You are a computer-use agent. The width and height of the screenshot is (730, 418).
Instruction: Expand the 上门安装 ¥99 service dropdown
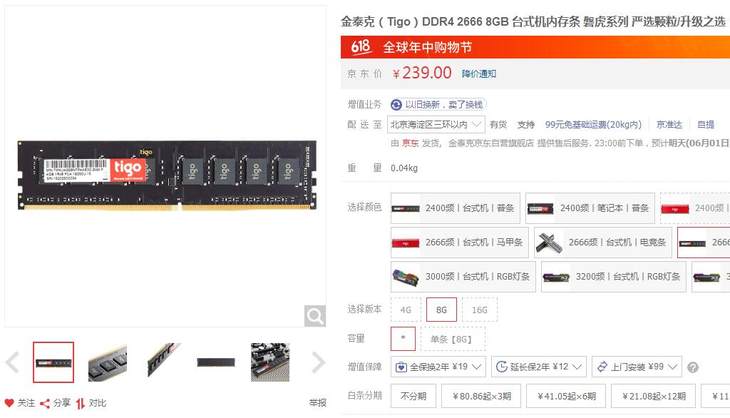click(x=637, y=367)
